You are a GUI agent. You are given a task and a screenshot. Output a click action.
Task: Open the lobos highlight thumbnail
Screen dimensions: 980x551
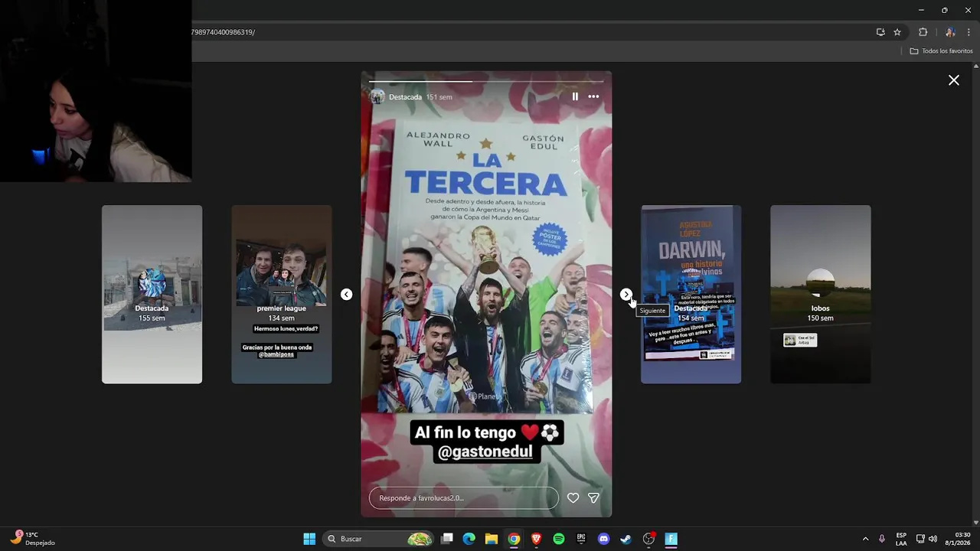820,295
